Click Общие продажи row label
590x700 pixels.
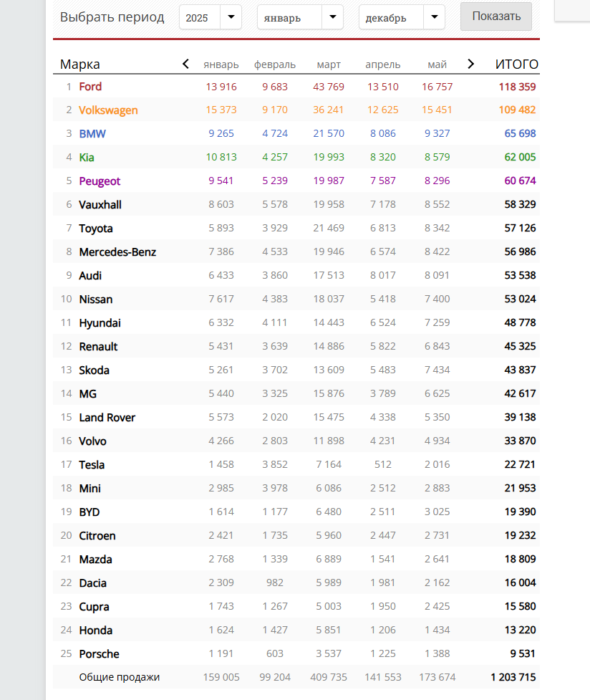pos(119,678)
